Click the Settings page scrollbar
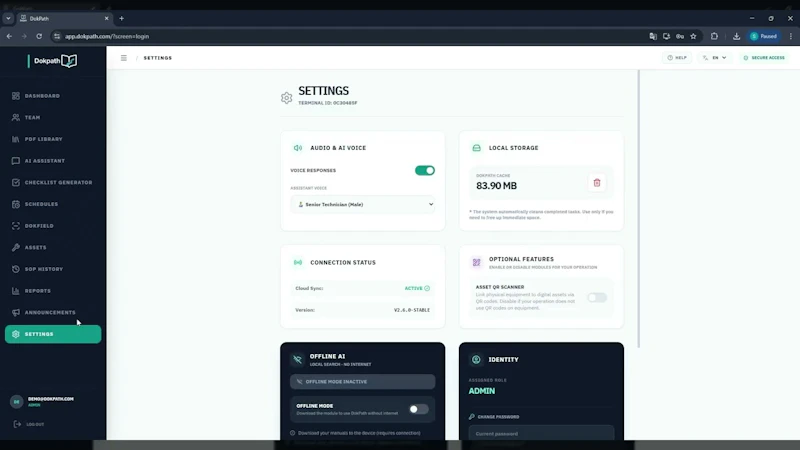The image size is (800, 450). (638, 209)
